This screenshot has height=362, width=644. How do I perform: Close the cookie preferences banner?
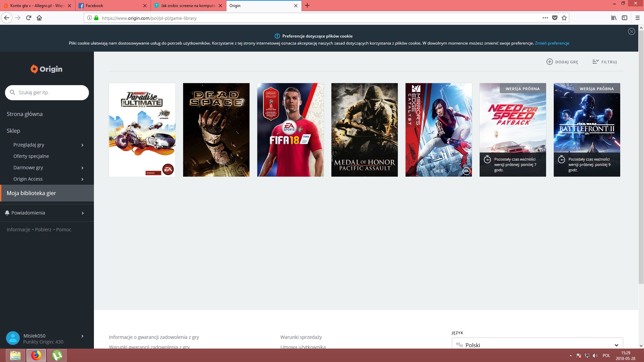tap(632, 32)
